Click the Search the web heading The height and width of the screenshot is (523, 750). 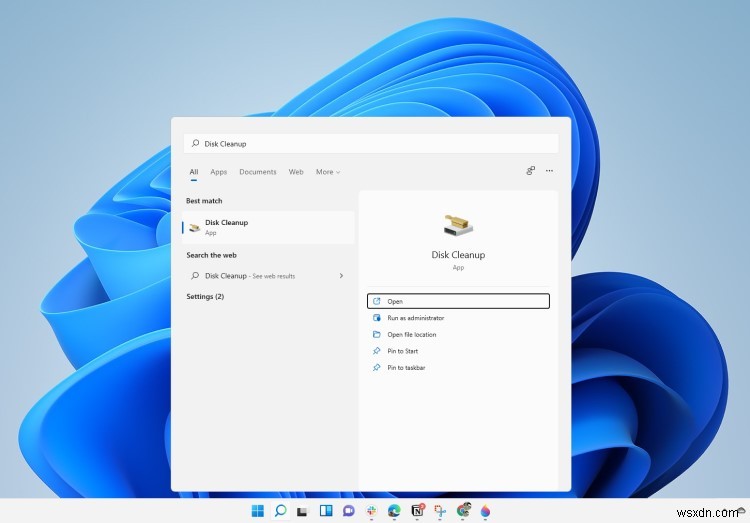click(211, 255)
